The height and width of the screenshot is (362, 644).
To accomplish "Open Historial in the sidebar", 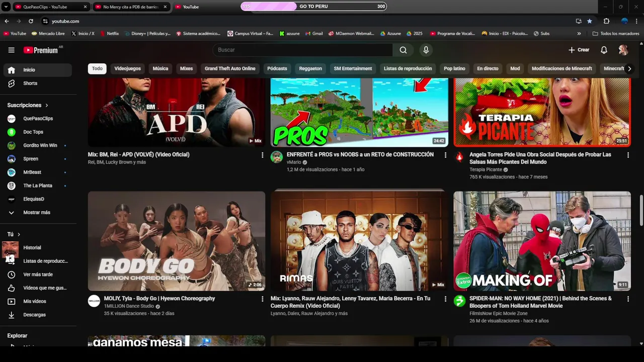I will pos(38,248).
